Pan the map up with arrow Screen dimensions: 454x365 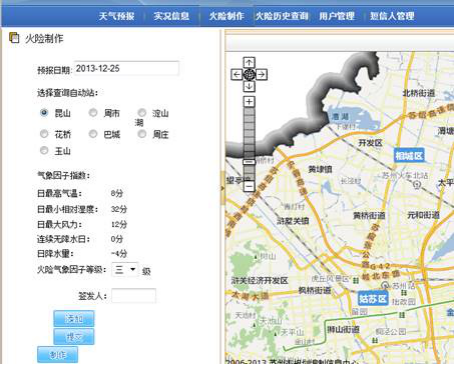pos(249,62)
